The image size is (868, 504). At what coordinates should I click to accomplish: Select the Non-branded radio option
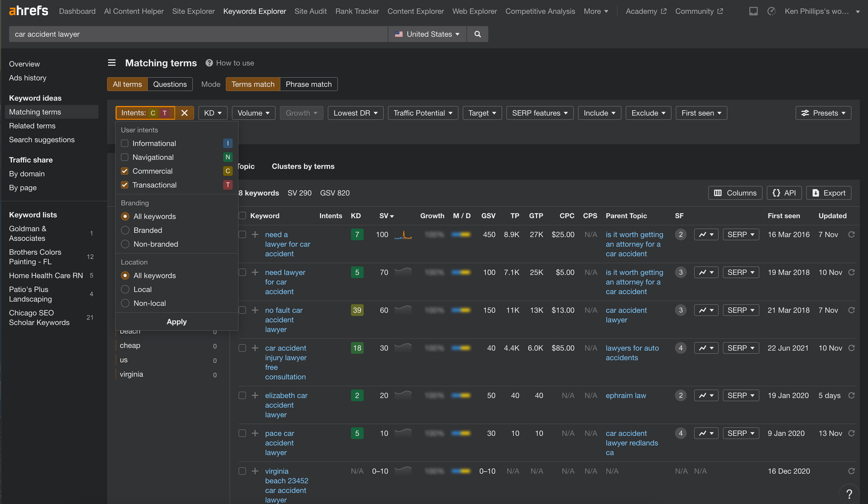(125, 244)
